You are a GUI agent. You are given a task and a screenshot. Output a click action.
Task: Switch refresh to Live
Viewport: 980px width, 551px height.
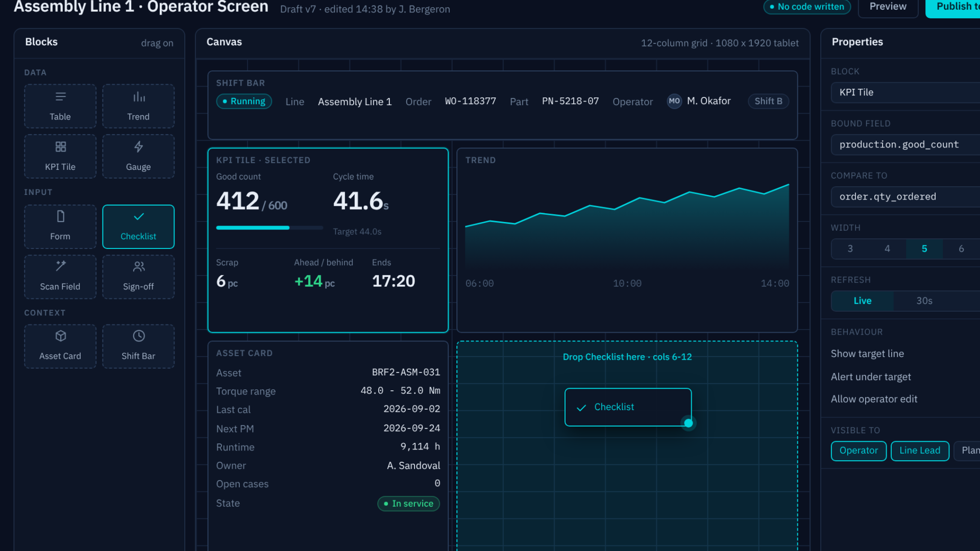pyautogui.click(x=862, y=301)
